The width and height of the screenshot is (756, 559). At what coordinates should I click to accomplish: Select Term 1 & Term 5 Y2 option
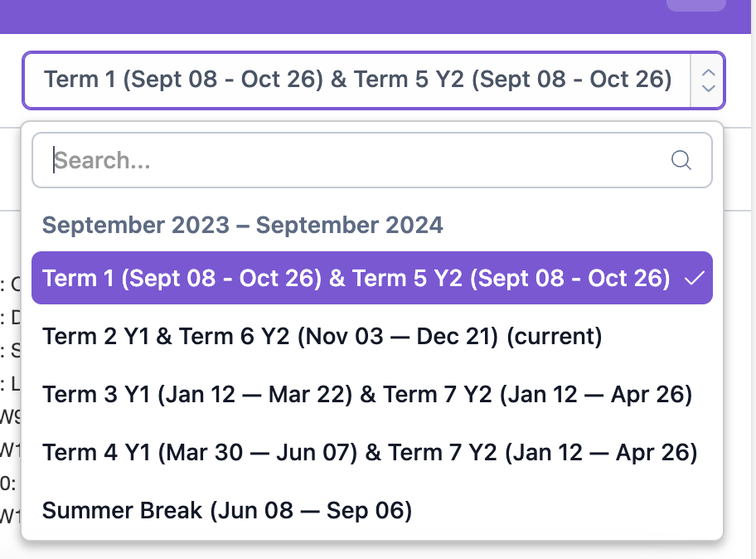pos(356,279)
